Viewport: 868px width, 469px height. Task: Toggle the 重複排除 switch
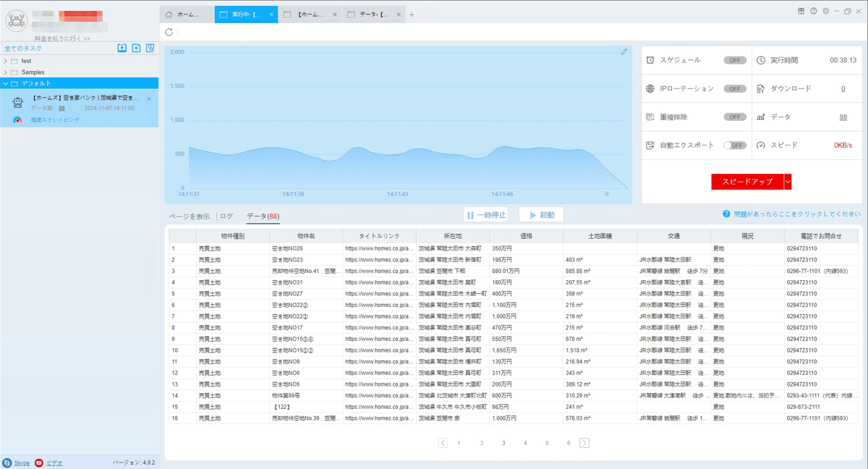(x=735, y=117)
